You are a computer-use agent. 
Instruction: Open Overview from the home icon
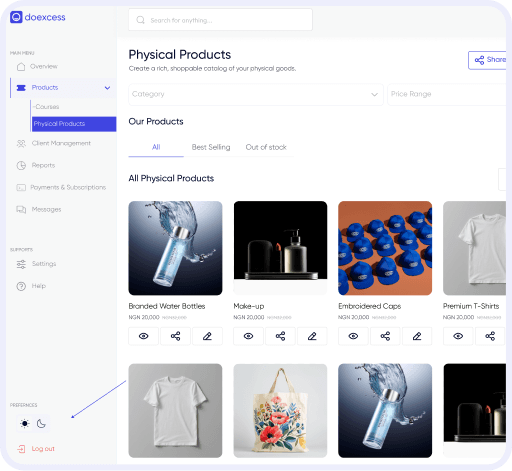21,66
